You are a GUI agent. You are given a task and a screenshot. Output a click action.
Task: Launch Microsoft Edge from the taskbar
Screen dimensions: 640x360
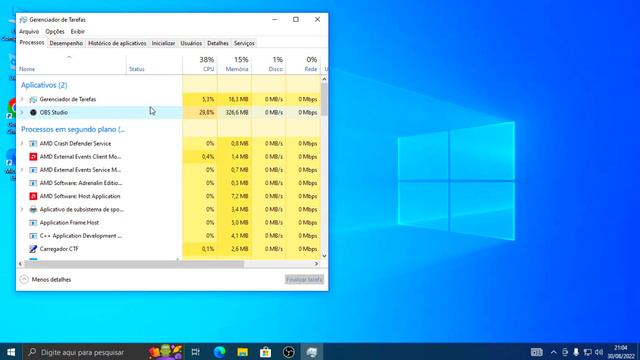219,352
